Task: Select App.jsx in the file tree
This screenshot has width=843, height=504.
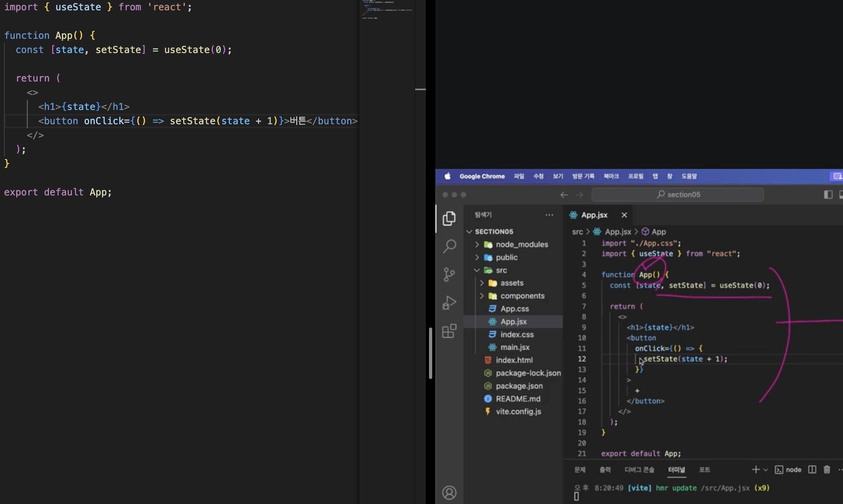Action: [x=513, y=322]
